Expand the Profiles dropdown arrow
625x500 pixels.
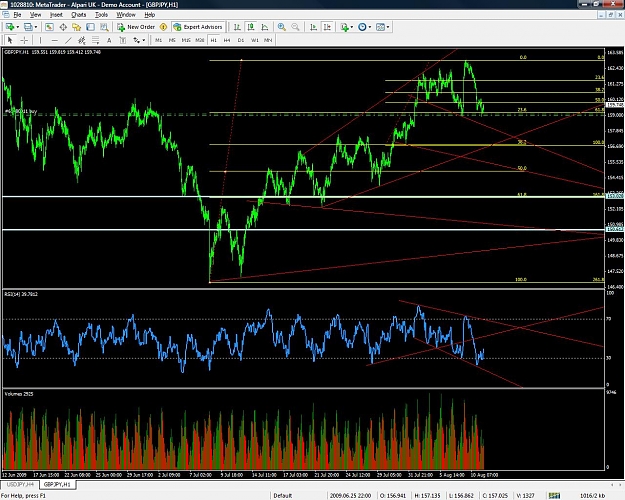tap(36, 27)
